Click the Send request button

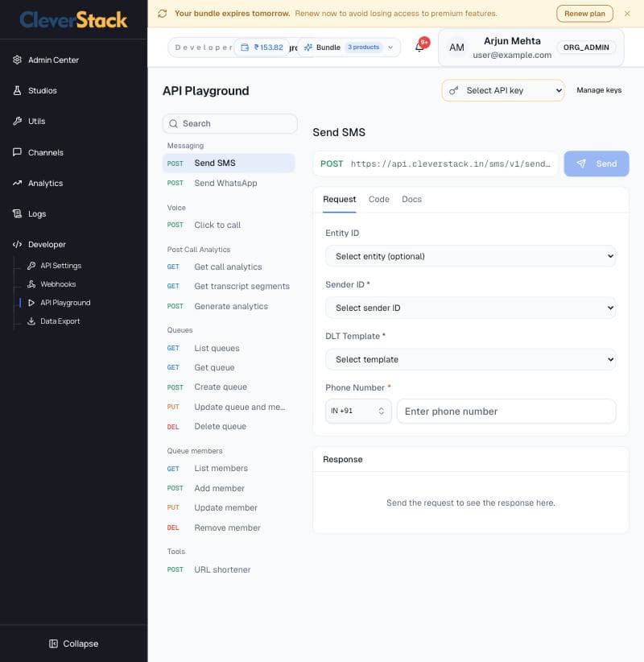[x=597, y=163]
